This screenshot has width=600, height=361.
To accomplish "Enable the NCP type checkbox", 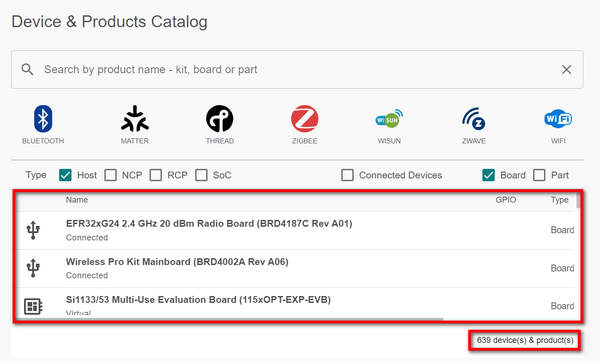I will click(x=111, y=175).
